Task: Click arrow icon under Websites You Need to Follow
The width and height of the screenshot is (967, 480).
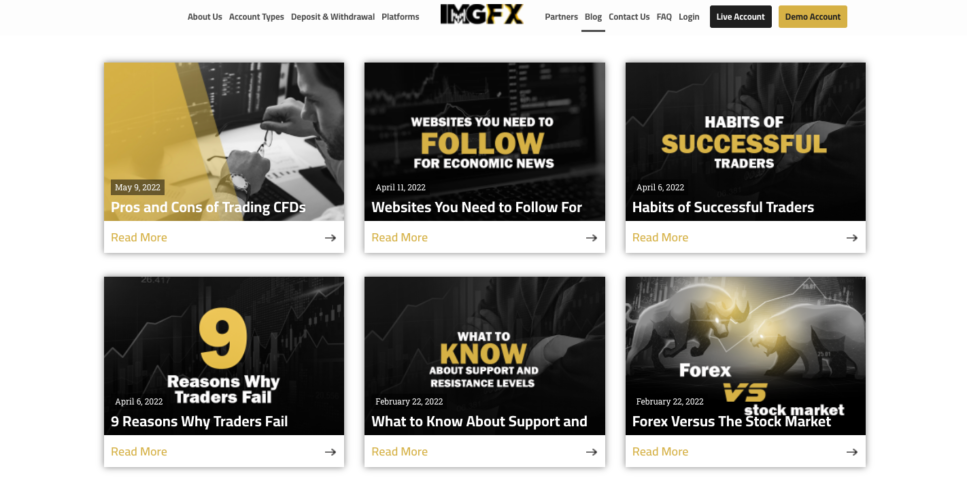Action: click(591, 238)
